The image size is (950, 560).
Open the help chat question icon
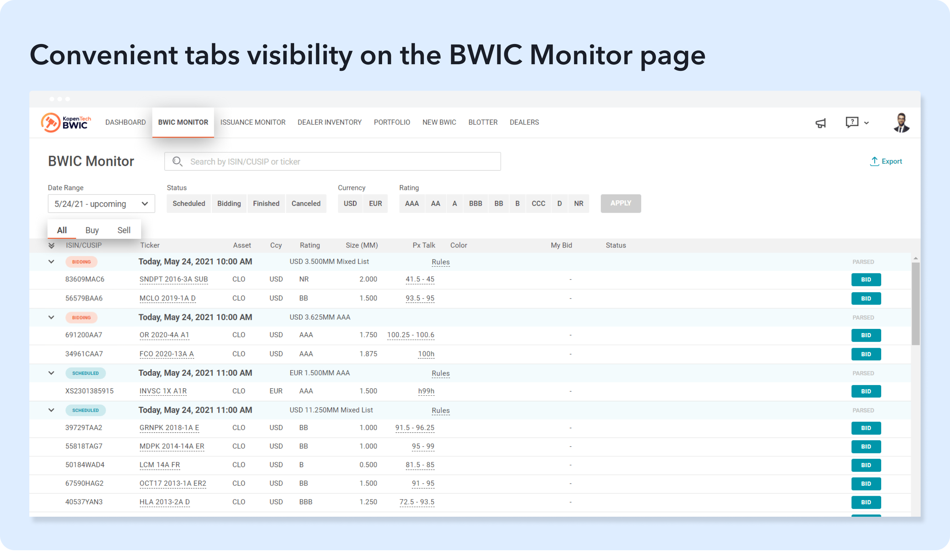(x=852, y=122)
